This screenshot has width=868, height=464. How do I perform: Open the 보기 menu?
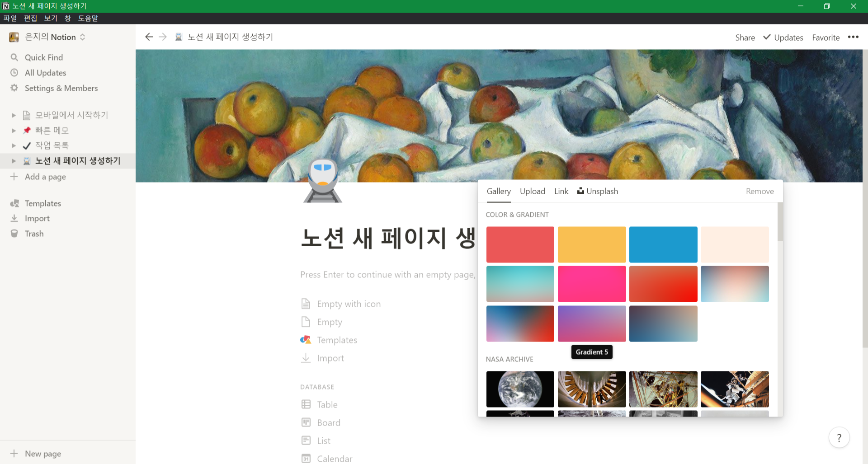(51, 18)
